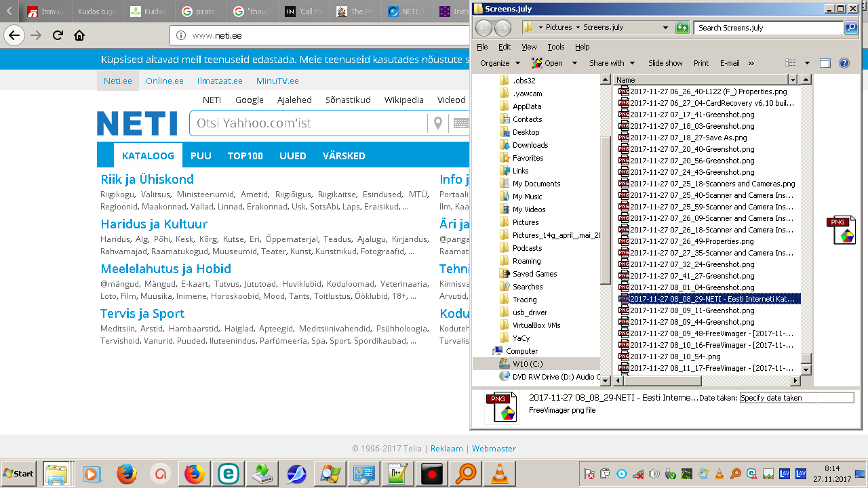The image size is (868, 488).
Task: Open VLC media player from the taskbar
Action: [x=500, y=473]
